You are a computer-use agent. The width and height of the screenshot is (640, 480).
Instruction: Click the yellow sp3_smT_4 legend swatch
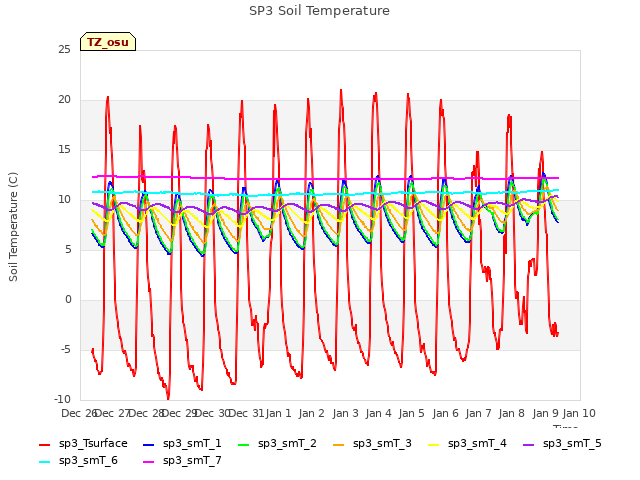(x=433, y=444)
